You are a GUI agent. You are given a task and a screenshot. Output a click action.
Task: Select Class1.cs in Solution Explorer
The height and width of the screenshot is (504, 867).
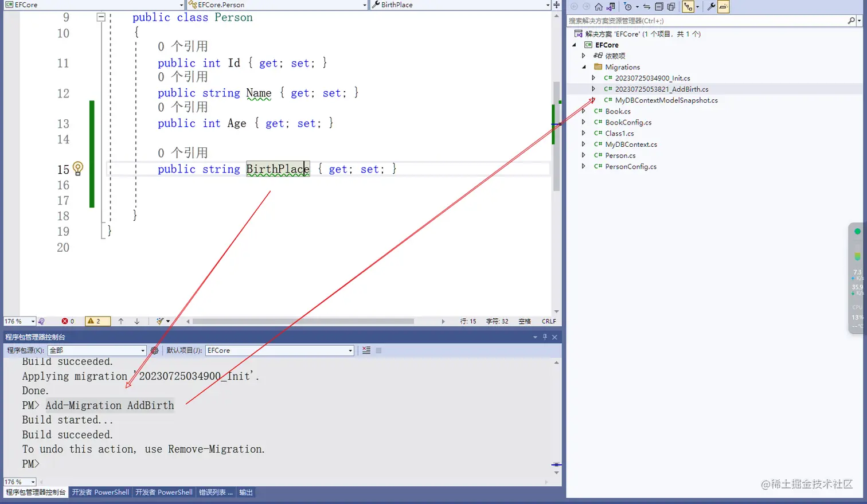click(619, 133)
